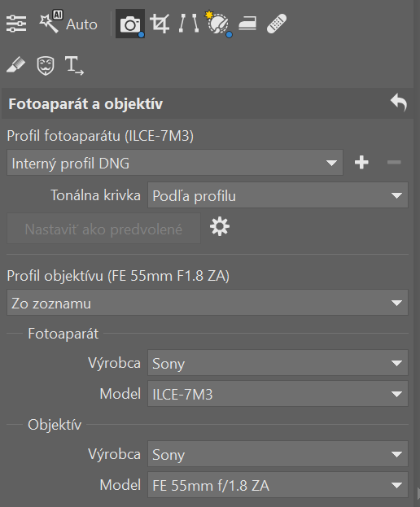Open the perspective lines tool
This screenshot has height=507, width=420.
point(189,24)
